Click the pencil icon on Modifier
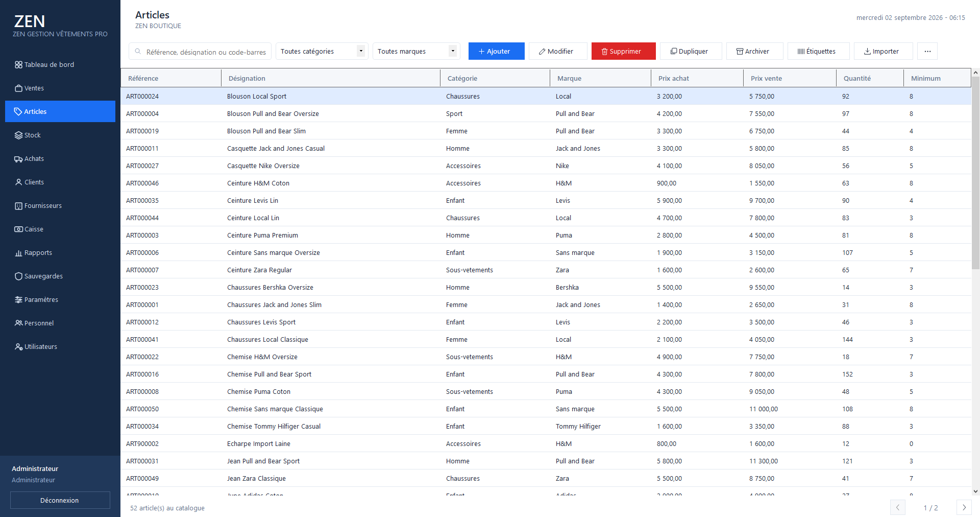Viewport: 980px width, 517px height. click(542, 52)
